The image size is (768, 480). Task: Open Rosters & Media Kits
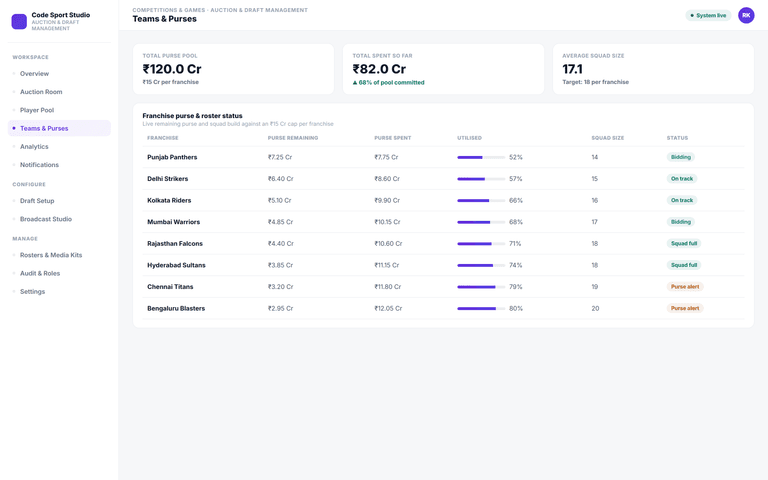click(x=59, y=255)
